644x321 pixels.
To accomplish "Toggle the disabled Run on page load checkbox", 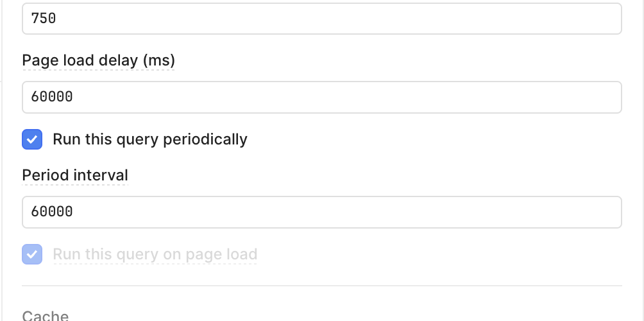I will [32, 254].
